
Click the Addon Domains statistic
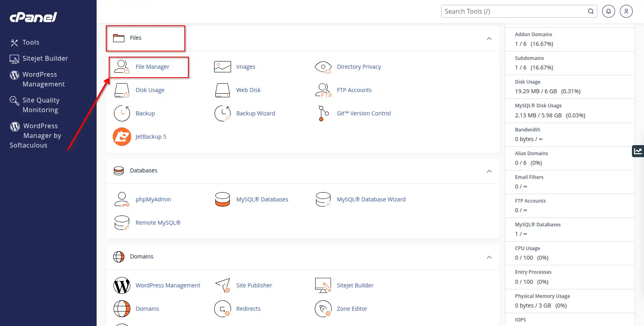click(x=570, y=39)
